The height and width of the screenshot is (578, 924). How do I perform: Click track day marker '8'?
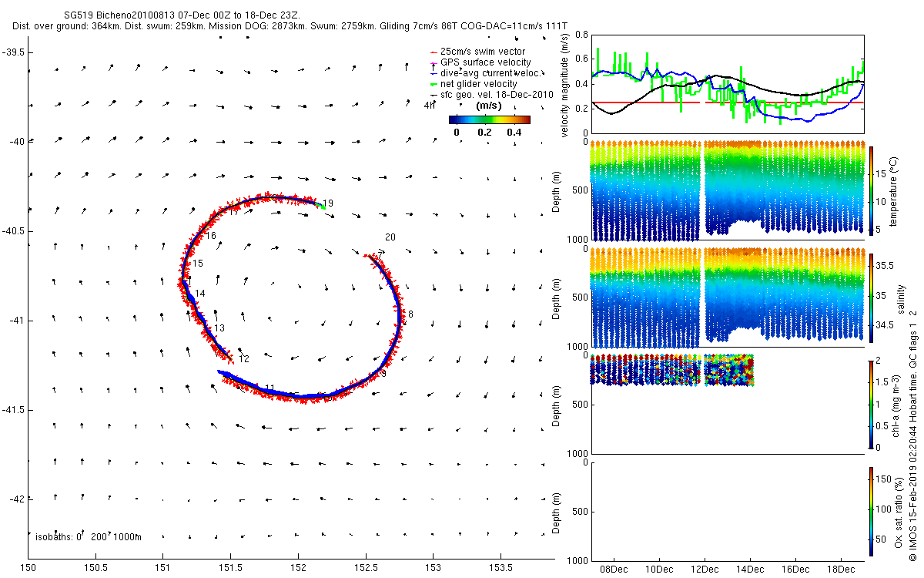point(411,314)
